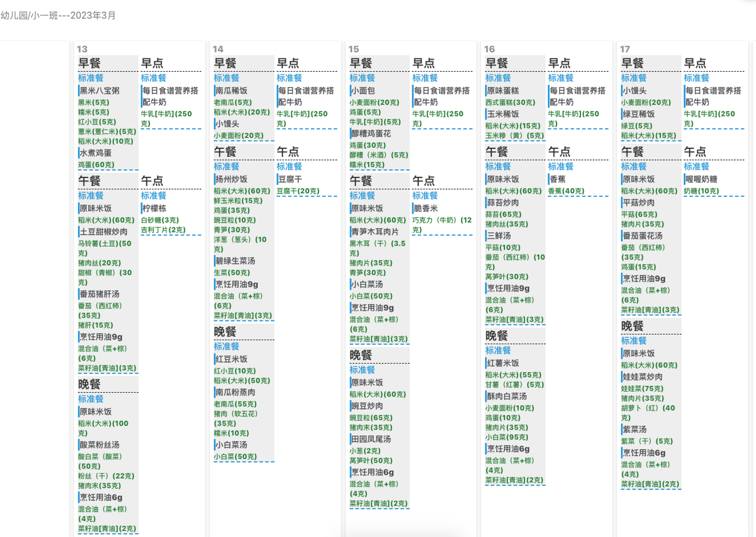Open the 南瓜粉蒸肉 dinner dish
Image resolution: width=756 pixels, height=537 pixels.
coord(235,392)
